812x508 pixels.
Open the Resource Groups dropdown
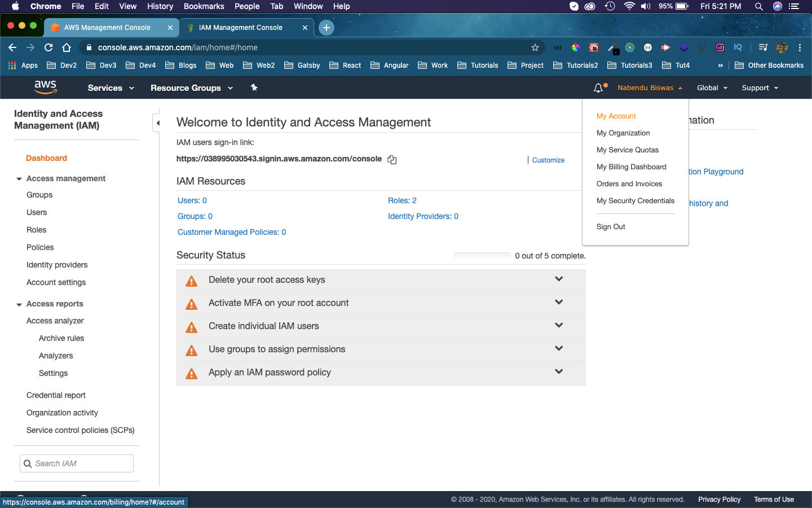(x=192, y=87)
